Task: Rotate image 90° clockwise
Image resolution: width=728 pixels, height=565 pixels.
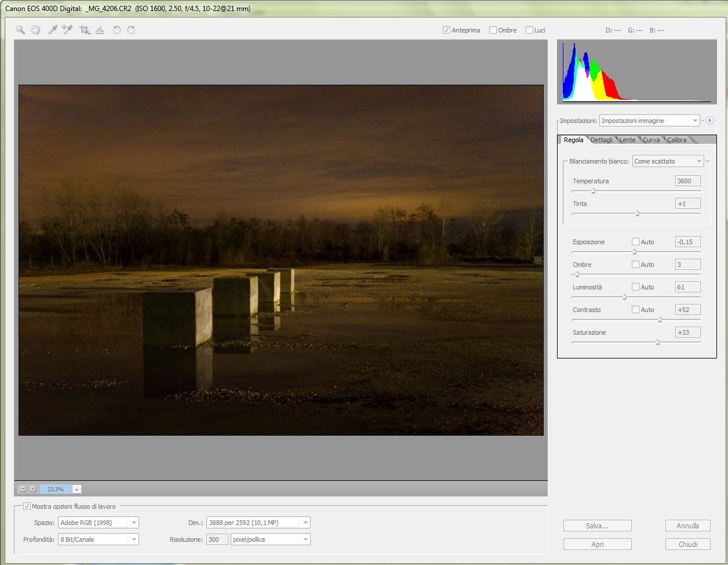Action: (x=132, y=30)
